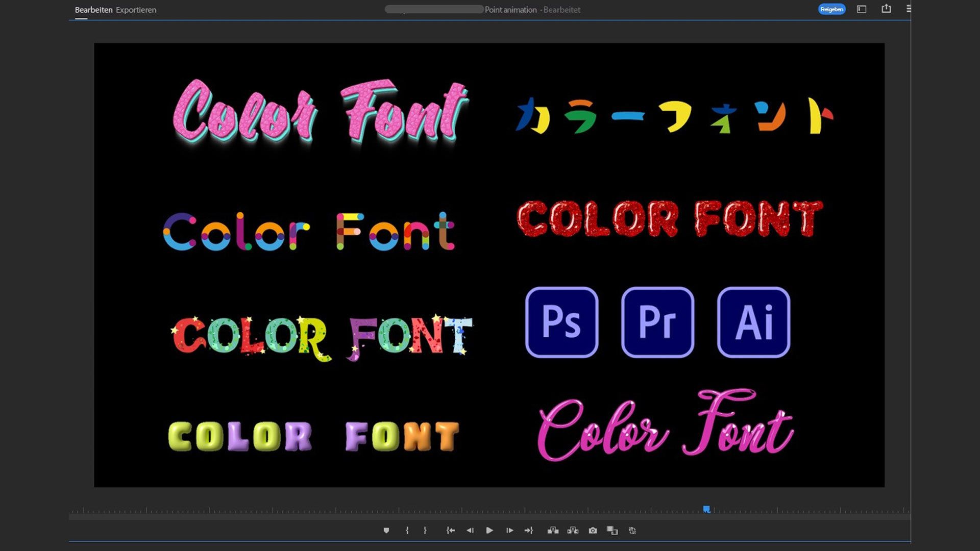
Task: Click the blue Freigeben button
Action: click(831, 9)
